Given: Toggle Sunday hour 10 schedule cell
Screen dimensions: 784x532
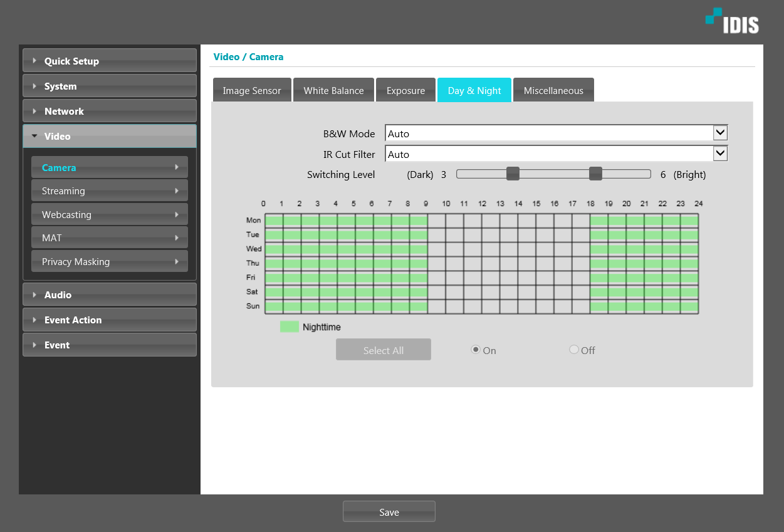Looking at the screenshot, I should coord(454,307).
